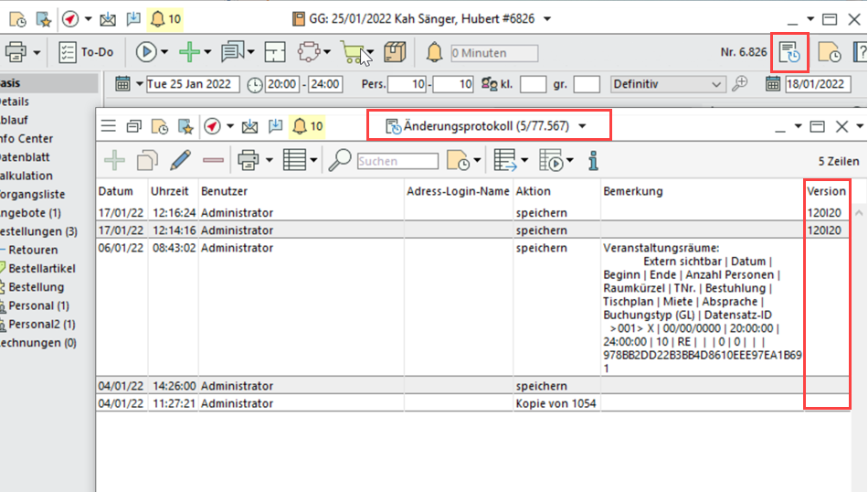Click the shopping cart order icon
Image resolution: width=868 pixels, height=492 pixels.
352,53
